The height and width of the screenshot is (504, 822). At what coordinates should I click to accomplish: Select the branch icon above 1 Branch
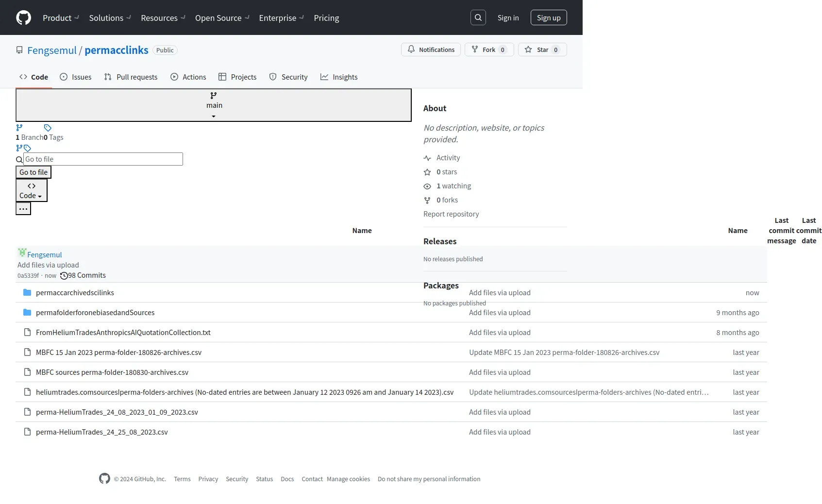click(19, 128)
